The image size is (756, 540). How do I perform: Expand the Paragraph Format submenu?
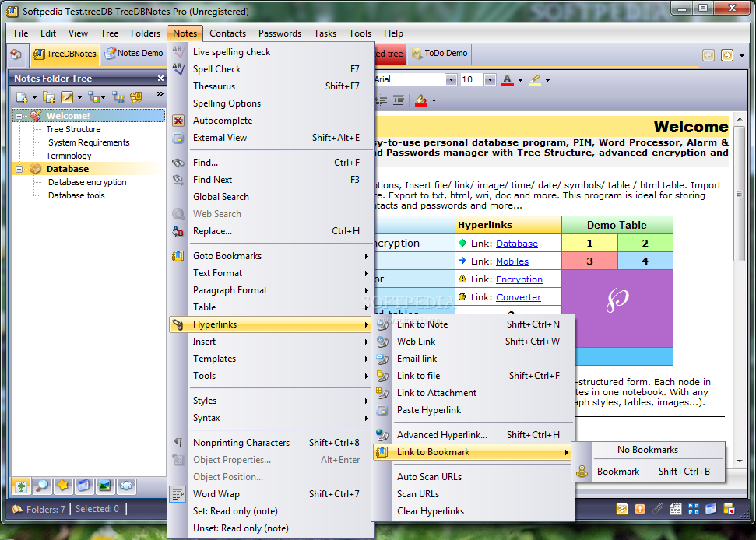coord(272,290)
